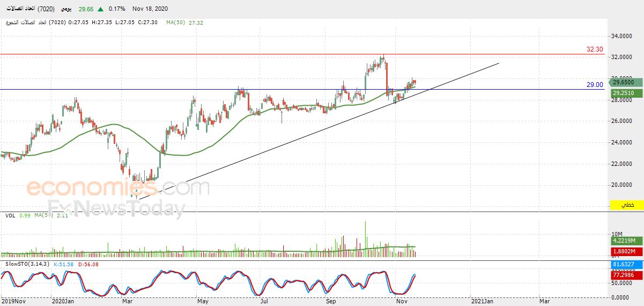
Task: Click the stochastic K:51.58 value
Action: click(x=64, y=264)
